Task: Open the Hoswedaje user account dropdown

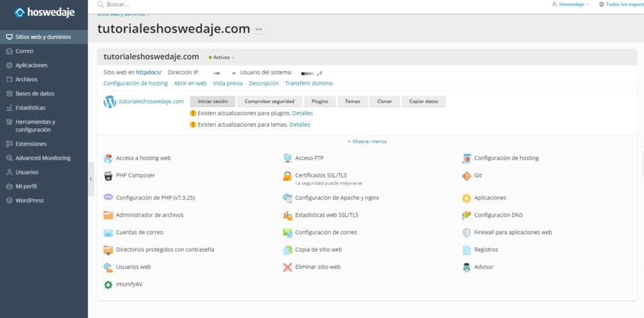Action: [x=570, y=4]
